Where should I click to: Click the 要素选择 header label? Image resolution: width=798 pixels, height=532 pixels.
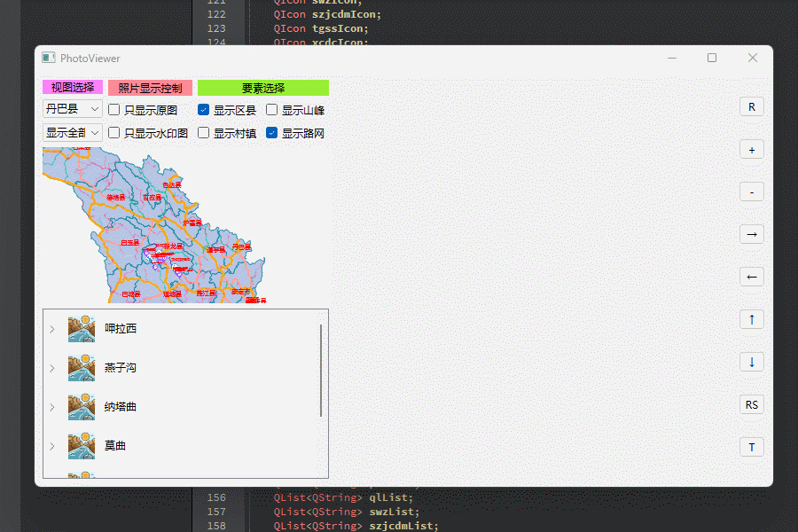coord(263,88)
